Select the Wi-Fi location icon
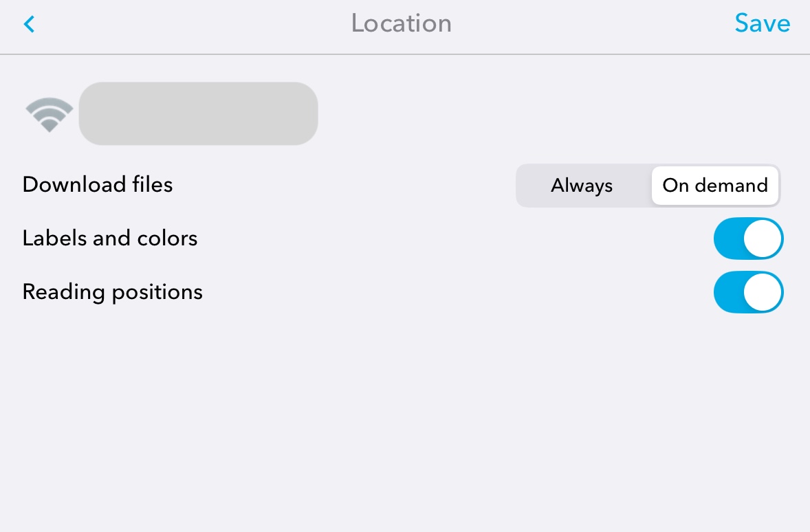Screen dimensions: 810x532 [x=49, y=115]
